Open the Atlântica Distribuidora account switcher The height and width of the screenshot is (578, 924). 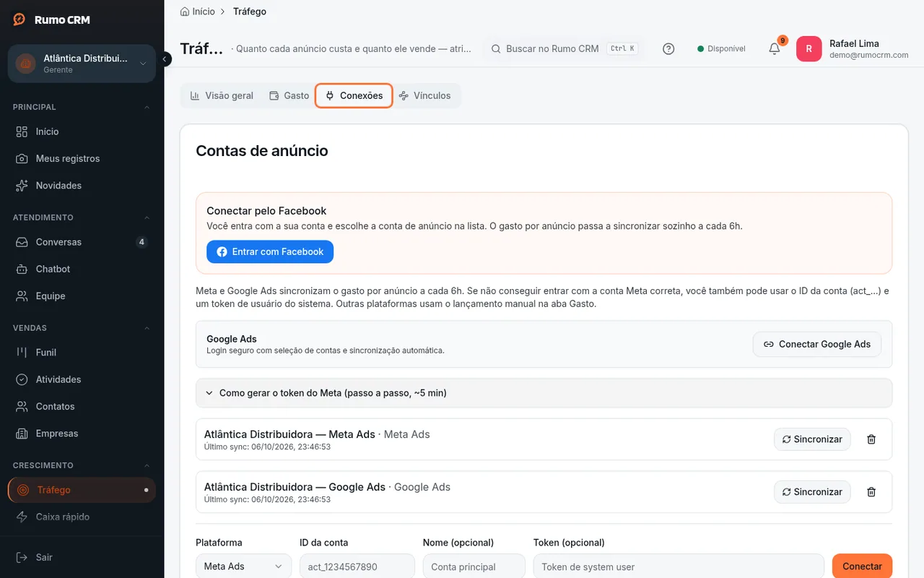[x=82, y=64]
